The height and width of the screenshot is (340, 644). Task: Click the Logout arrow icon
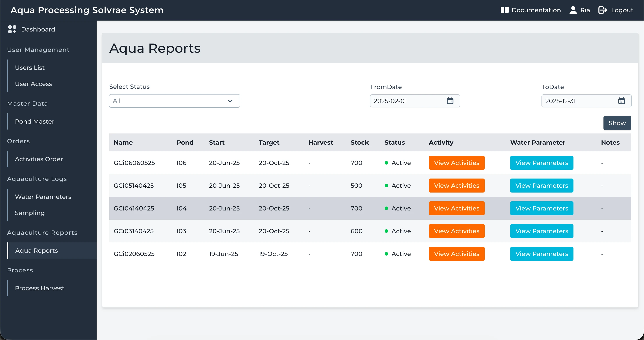[x=603, y=10]
